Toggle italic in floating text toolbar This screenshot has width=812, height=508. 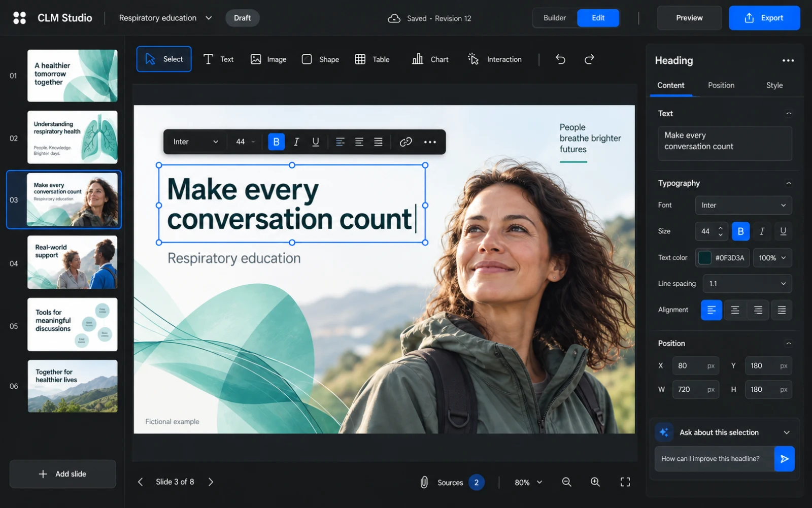click(296, 142)
